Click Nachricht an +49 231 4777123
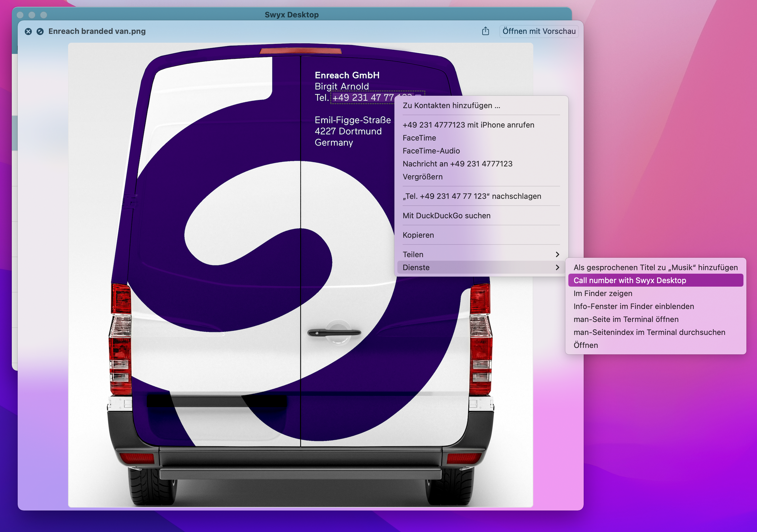This screenshot has width=757, height=532. (457, 164)
